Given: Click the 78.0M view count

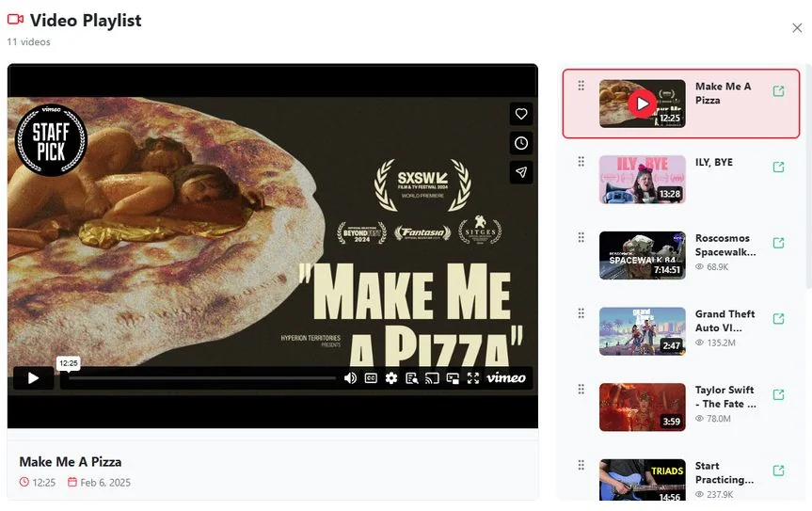Looking at the screenshot, I should tap(719, 419).
